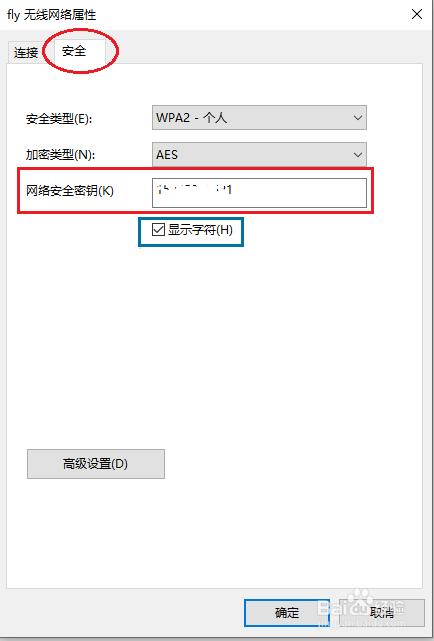Close the fly 无线网络属性 dialog
Screen dimensions: 434x641
pyautogui.click(x=416, y=15)
